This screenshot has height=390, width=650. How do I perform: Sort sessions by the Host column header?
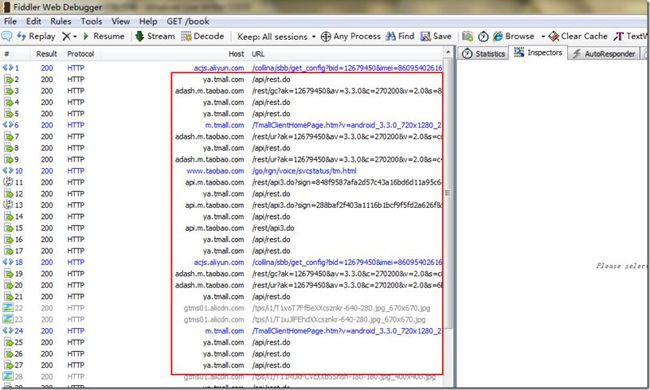(x=236, y=54)
